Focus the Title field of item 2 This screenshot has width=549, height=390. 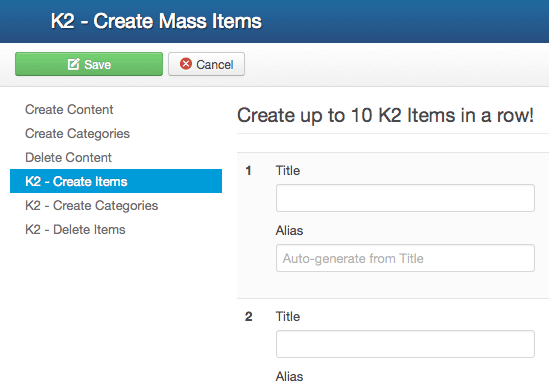tap(405, 344)
